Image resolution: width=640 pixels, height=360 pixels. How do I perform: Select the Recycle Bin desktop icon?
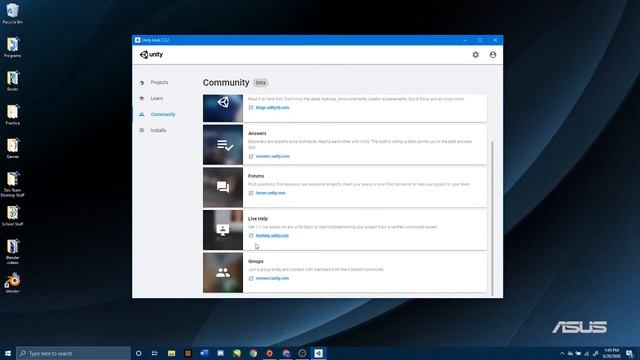(x=13, y=13)
